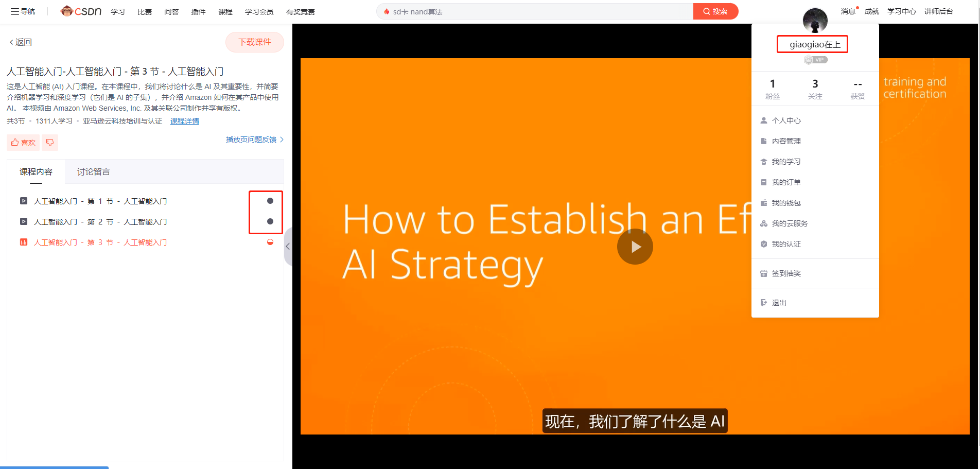The width and height of the screenshot is (980, 469).
Task: Click the 播放页问题反馈 link
Action: (x=251, y=140)
